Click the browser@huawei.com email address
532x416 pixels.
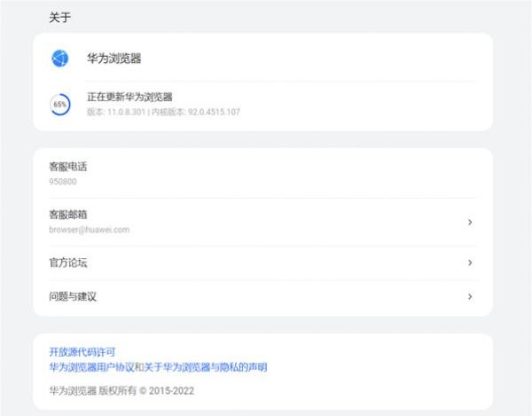pyautogui.click(x=90, y=230)
